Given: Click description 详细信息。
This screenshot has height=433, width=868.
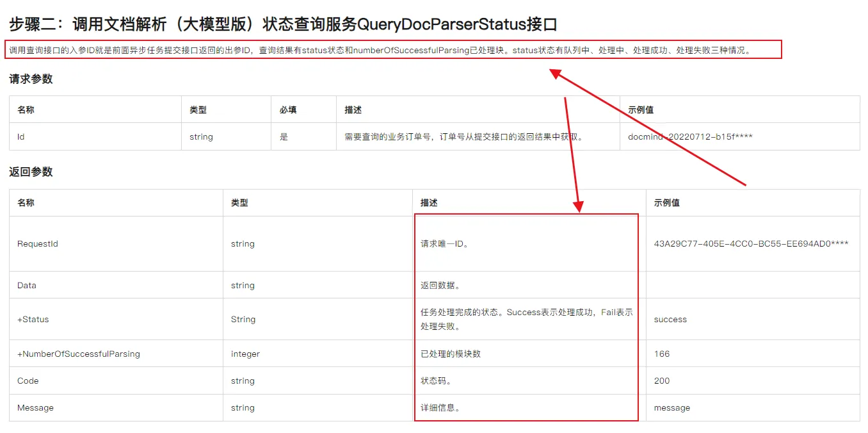Looking at the screenshot, I should [440, 407].
